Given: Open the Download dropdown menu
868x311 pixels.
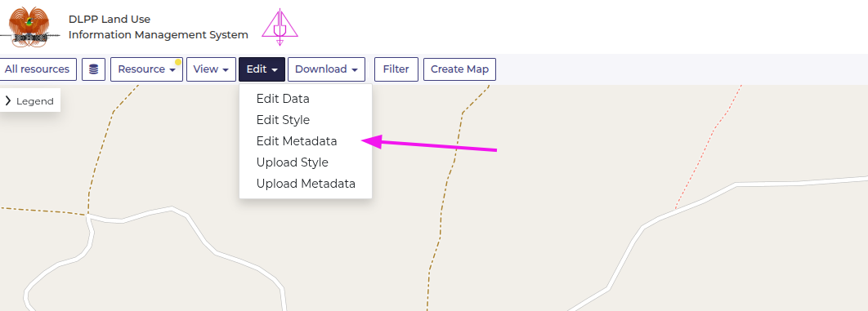Looking at the screenshot, I should coord(326,69).
